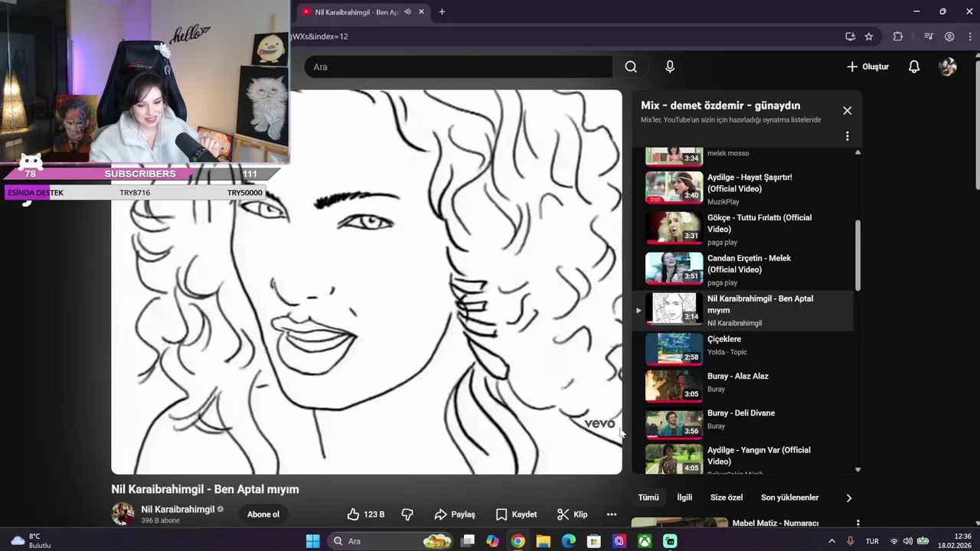Switch to the Size özel filter chip

click(727, 497)
